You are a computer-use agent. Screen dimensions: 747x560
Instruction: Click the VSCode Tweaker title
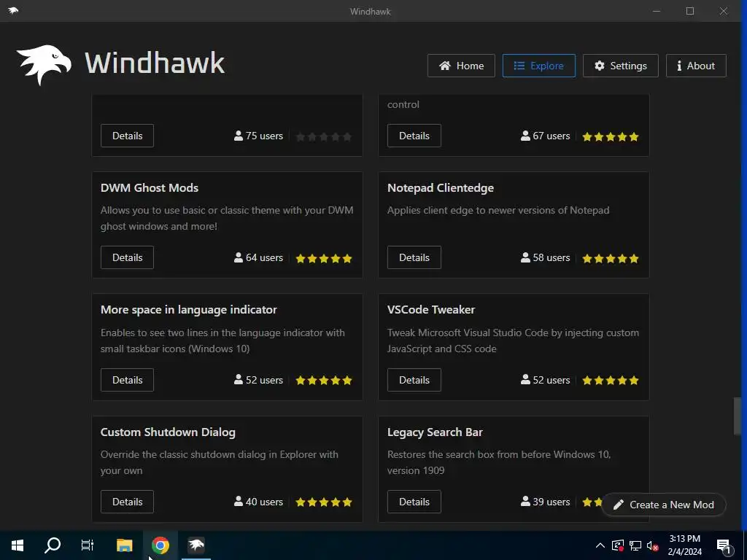(430, 309)
